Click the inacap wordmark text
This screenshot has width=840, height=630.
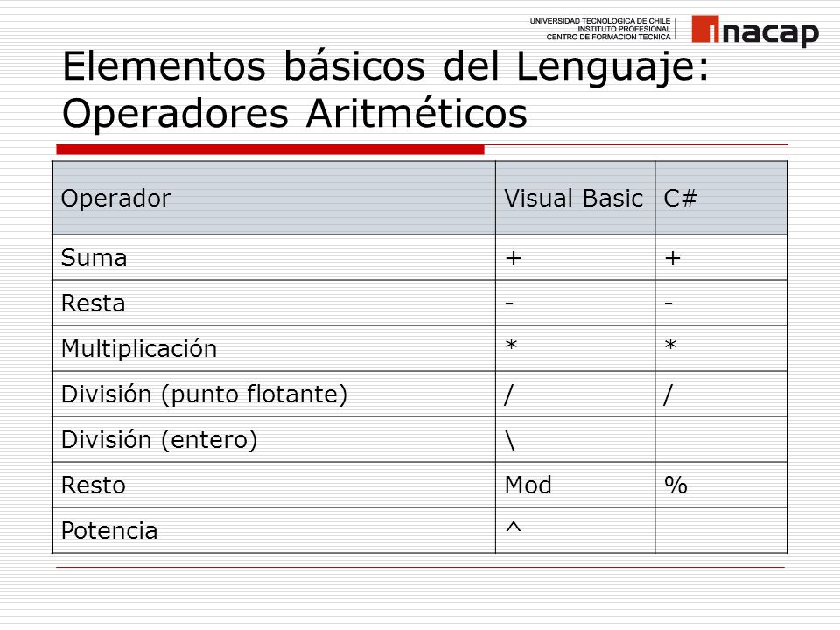point(770,33)
